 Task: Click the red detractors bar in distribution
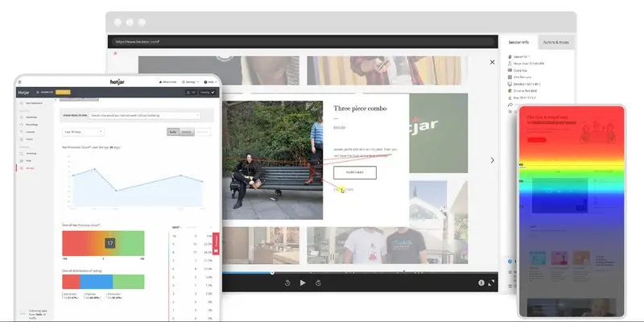click(x=71, y=282)
